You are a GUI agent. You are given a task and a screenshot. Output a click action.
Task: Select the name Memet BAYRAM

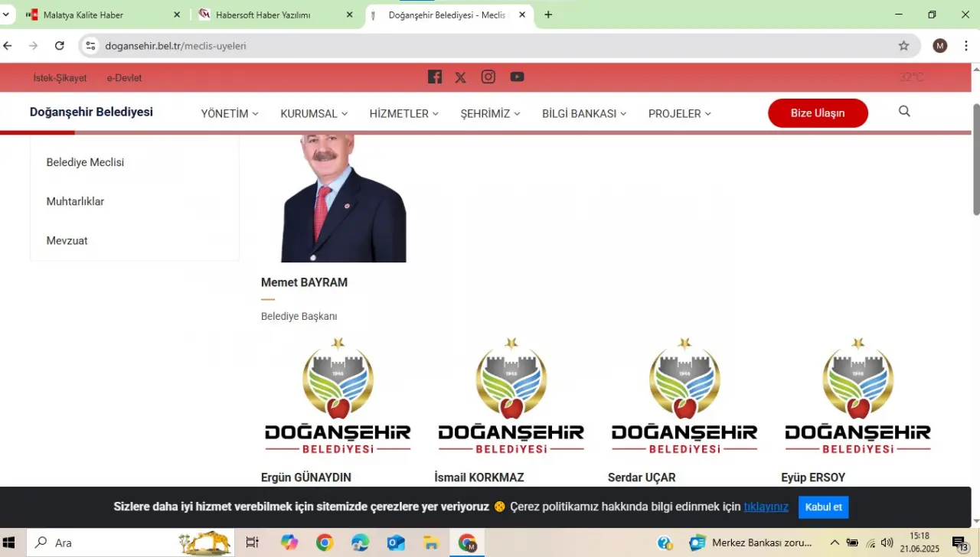[x=304, y=282]
